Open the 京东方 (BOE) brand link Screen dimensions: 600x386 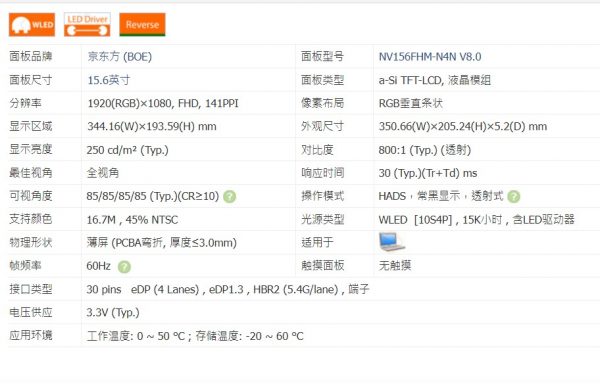coord(120,57)
